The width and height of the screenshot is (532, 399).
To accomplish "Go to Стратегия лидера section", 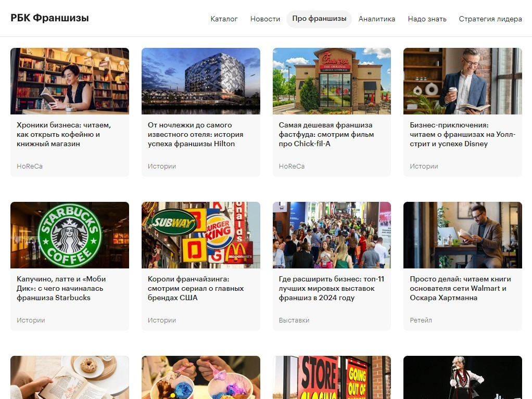I will [x=490, y=19].
